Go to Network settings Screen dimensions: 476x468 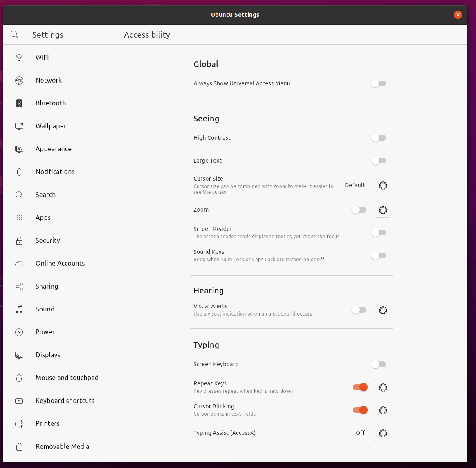click(x=60, y=81)
